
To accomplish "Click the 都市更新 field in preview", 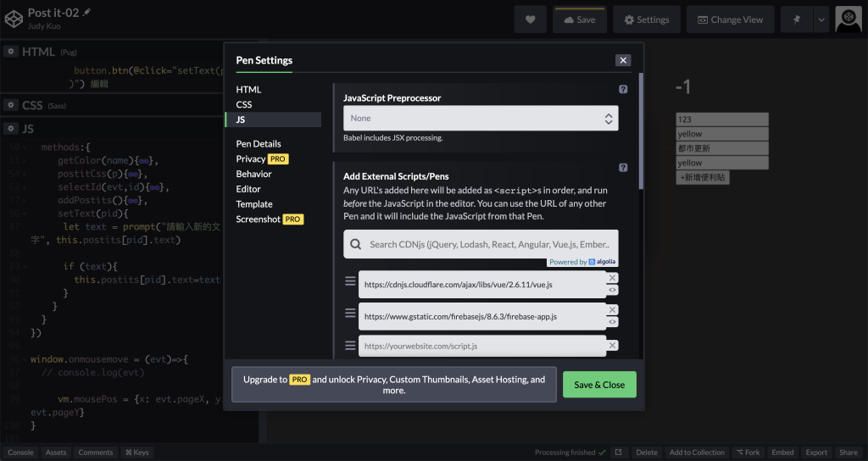I will (x=722, y=148).
